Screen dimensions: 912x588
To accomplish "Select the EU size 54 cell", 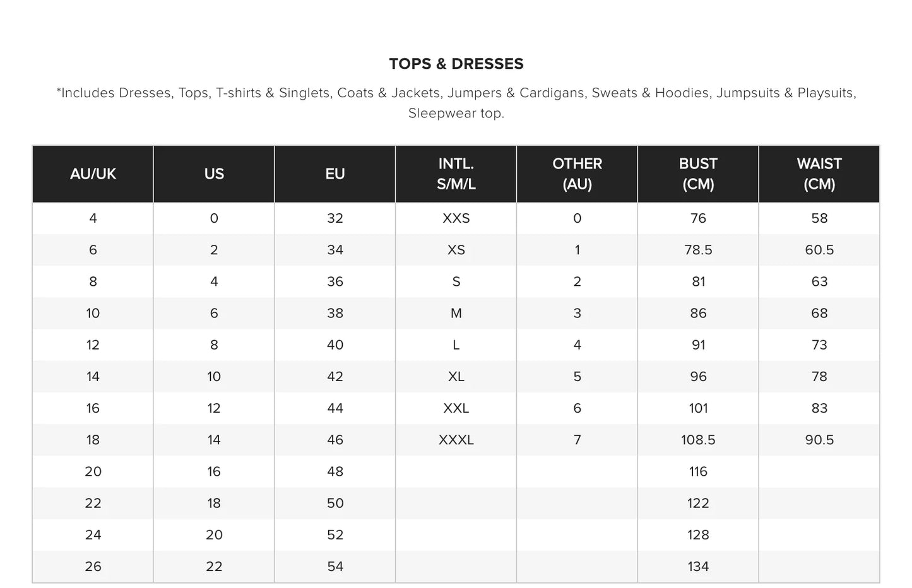I will pos(335,567).
